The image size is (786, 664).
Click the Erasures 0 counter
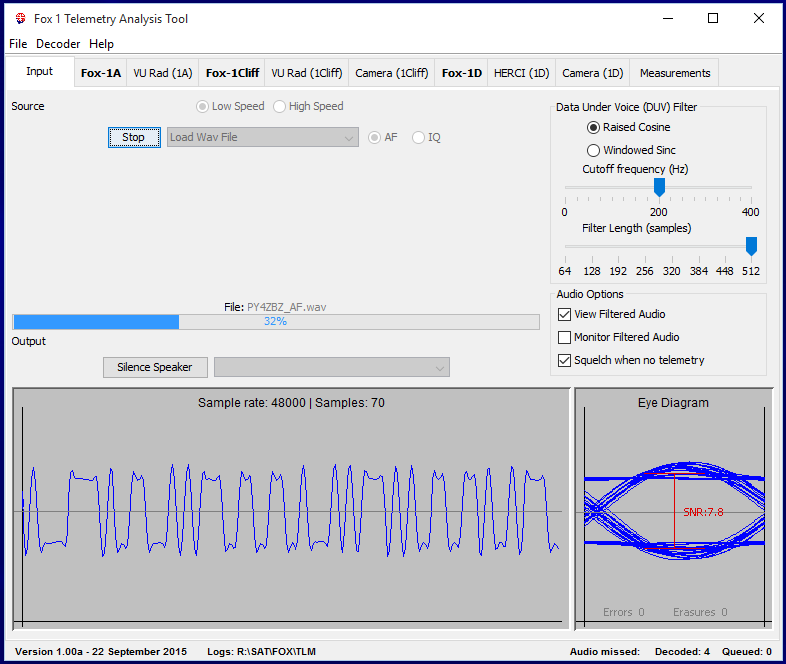[x=700, y=612]
